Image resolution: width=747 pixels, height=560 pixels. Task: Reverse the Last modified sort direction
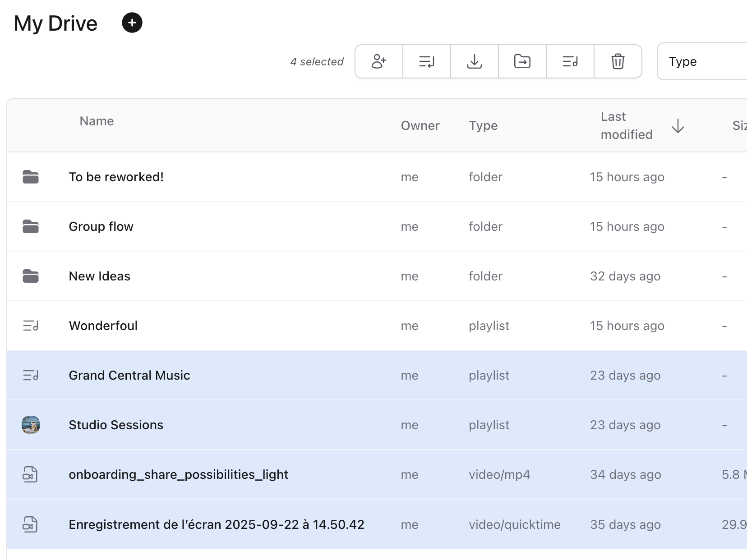[x=678, y=126]
